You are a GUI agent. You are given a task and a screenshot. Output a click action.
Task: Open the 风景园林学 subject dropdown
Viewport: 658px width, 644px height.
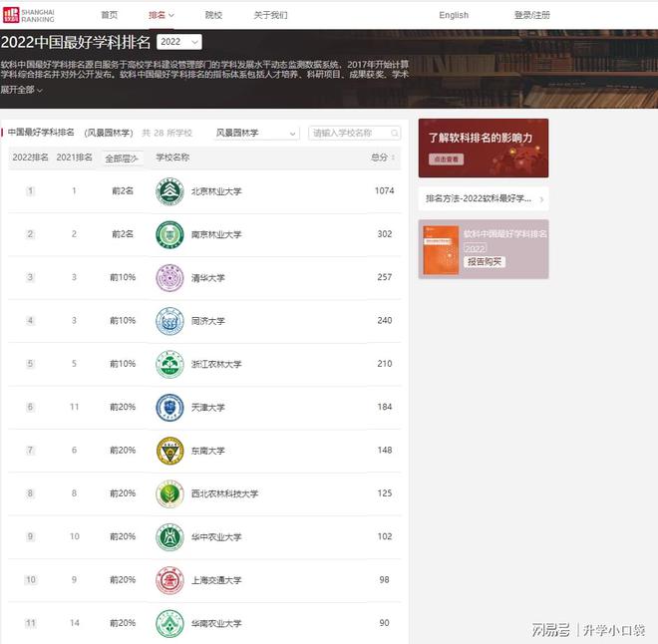click(256, 133)
